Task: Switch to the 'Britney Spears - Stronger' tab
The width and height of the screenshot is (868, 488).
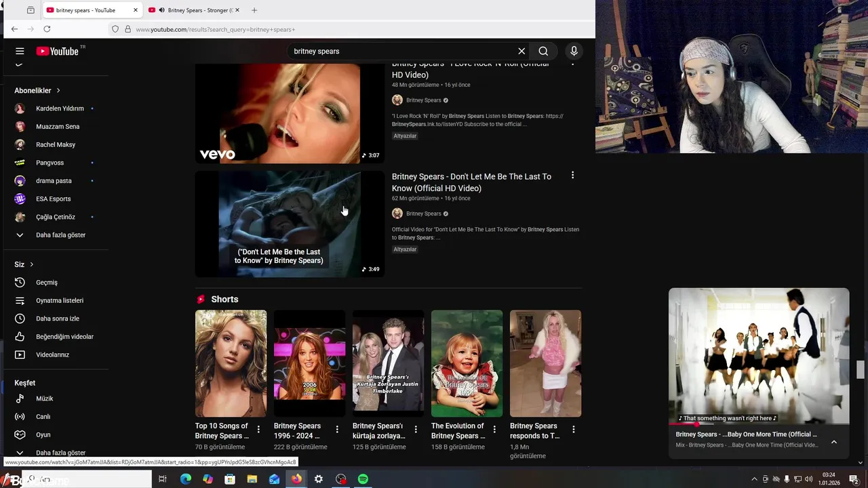Action: click(195, 10)
